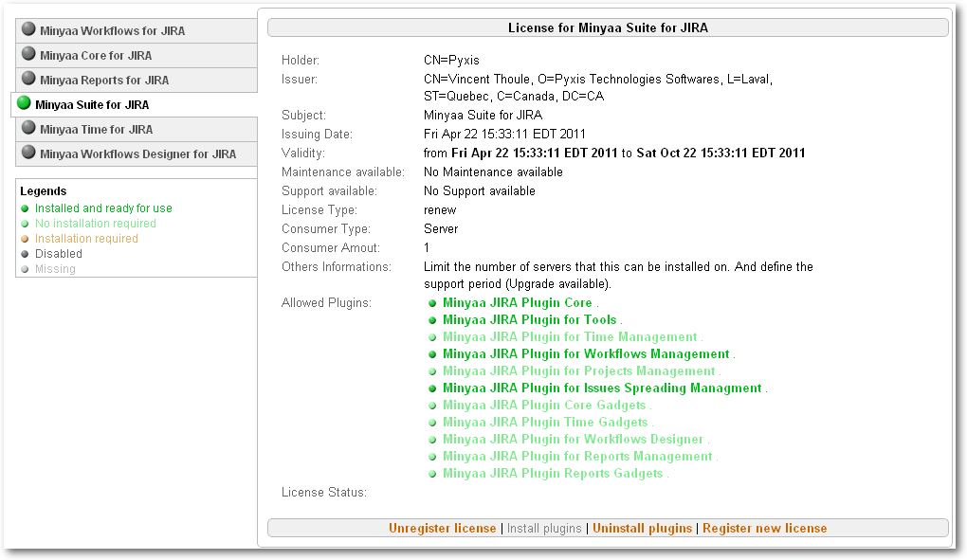Viewport: 967px width, 560px height.
Task: Click the bullet beside Plugin for Time Management
Action: coord(432,337)
